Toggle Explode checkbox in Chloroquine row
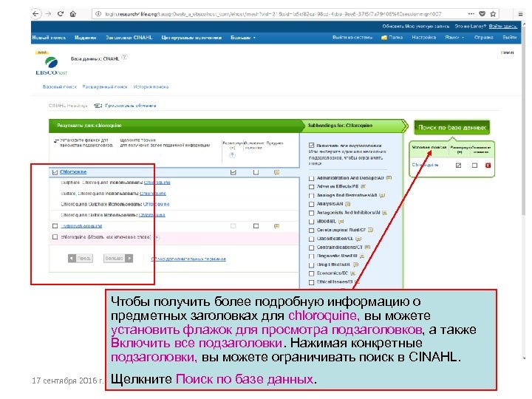 point(233,172)
